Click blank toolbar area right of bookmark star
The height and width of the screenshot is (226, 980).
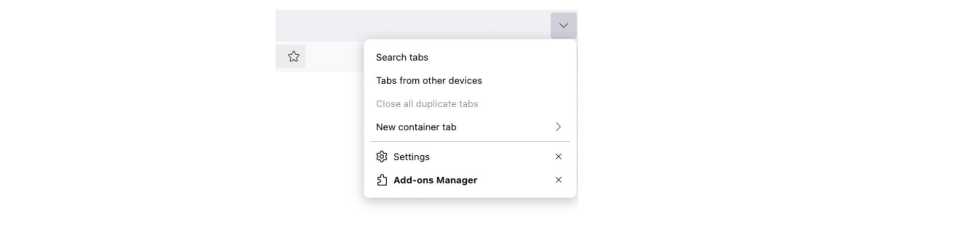pyautogui.click(x=335, y=57)
